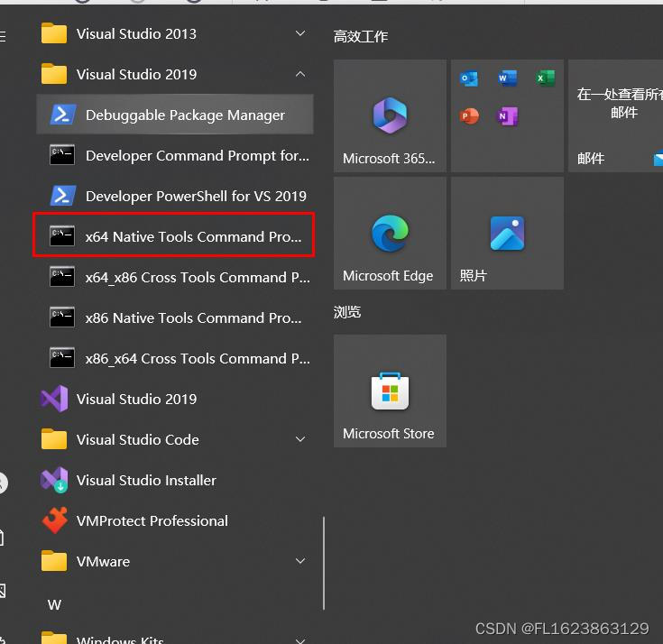Launch the Microsoft Edge tile
The image size is (663, 644).
390,233
